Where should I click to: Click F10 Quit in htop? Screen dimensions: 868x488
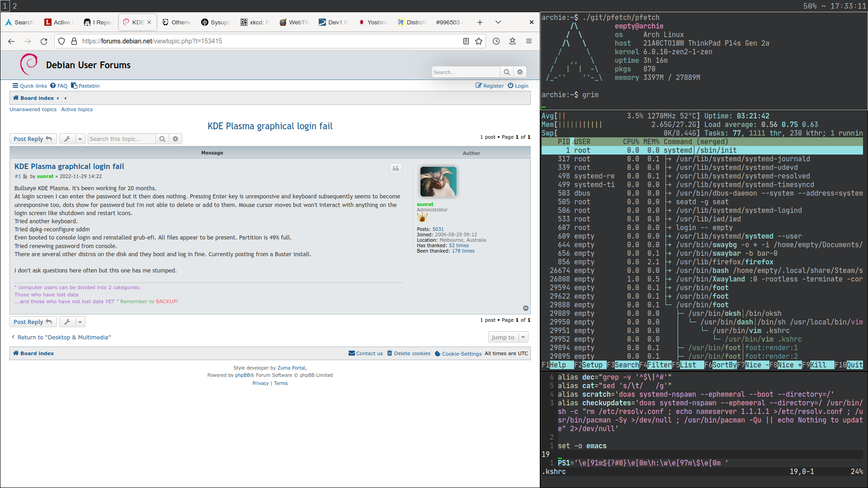(849, 365)
